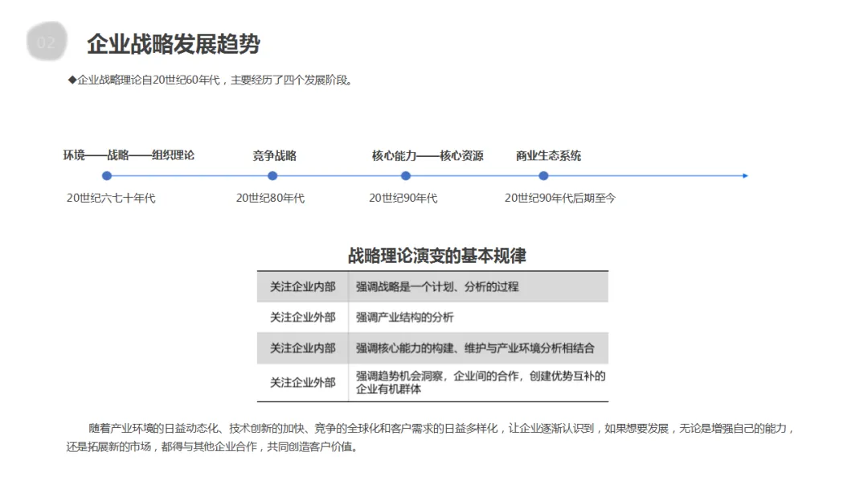The height and width of the screenshot is (489, 868).
Task: Select label 竞争战略
Action: tap(275, 155)
